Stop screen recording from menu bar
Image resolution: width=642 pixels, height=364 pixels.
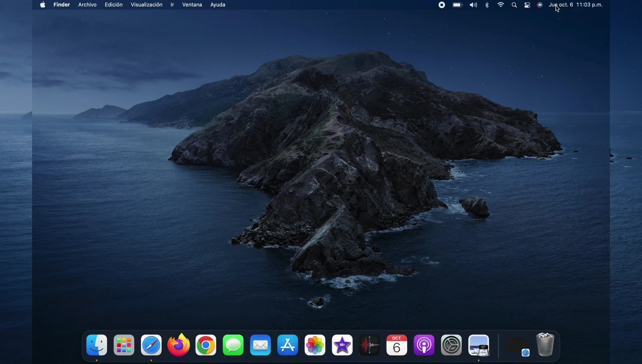click(442, 5)
